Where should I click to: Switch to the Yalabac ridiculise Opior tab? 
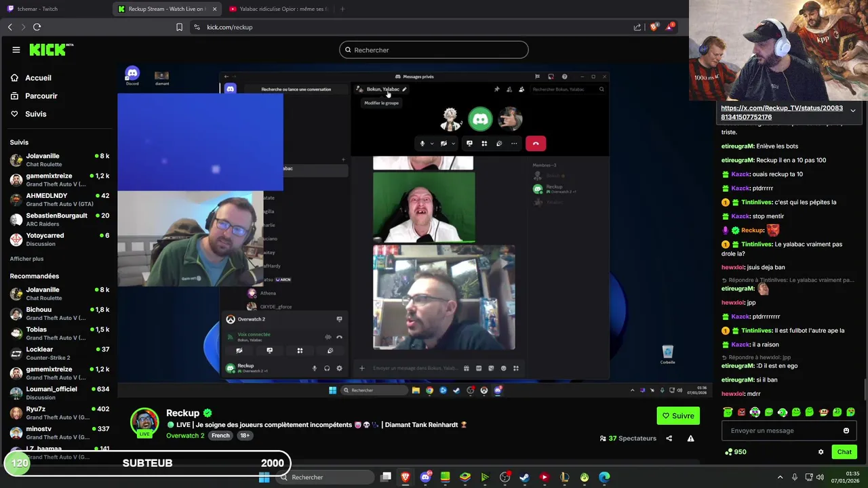point(278,9)
